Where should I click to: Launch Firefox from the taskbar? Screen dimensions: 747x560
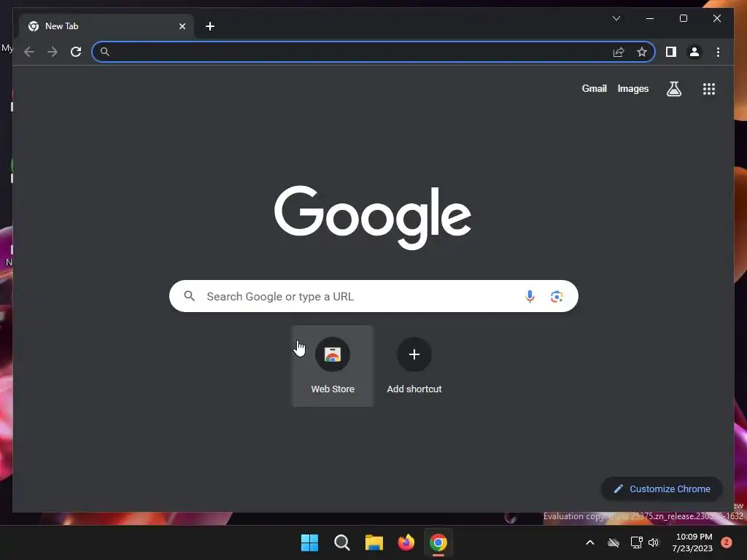pyautogui.click(x=406, y=542)
